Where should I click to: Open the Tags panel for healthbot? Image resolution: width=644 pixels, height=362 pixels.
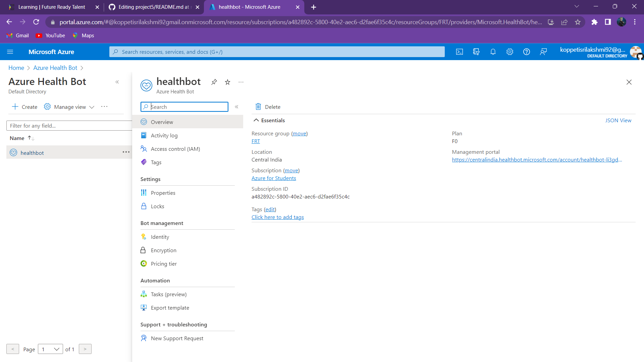coord(156,162)
